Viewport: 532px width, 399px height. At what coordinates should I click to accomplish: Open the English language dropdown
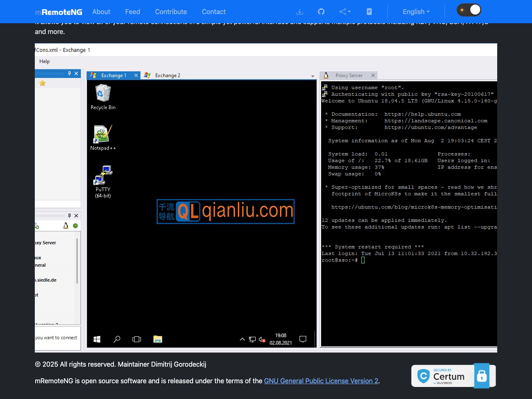click(x=416, y=12)
